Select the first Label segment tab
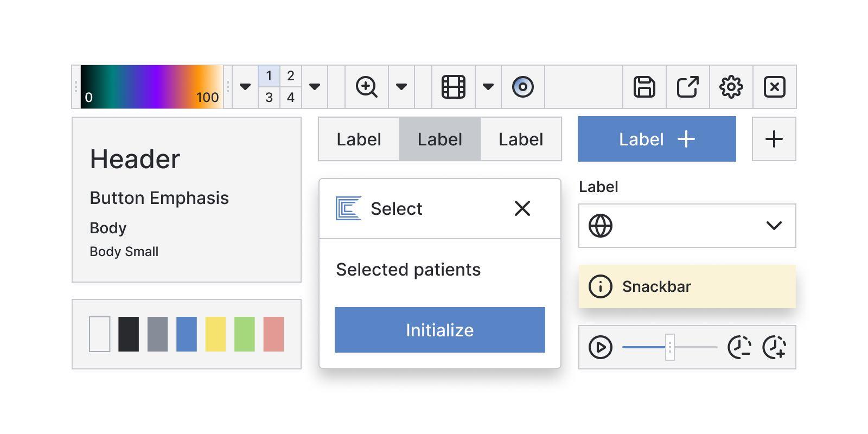The image size is (868, 434). pos(359,139)
